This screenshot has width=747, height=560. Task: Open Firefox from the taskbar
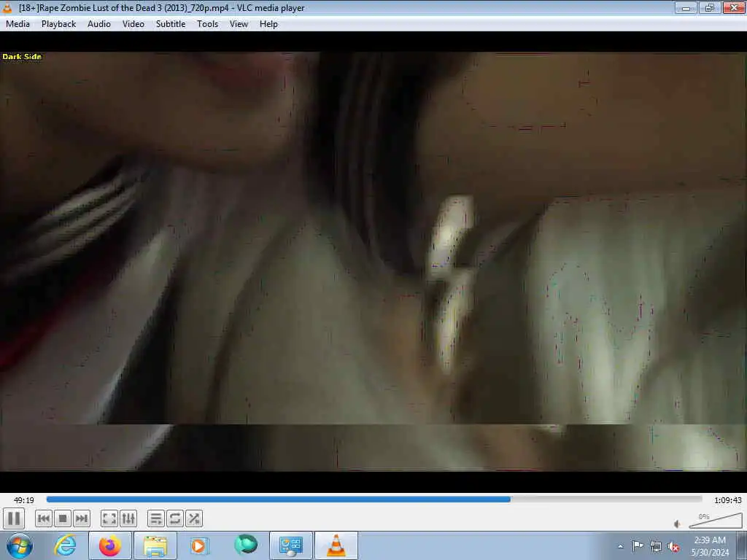click(110, 545)
